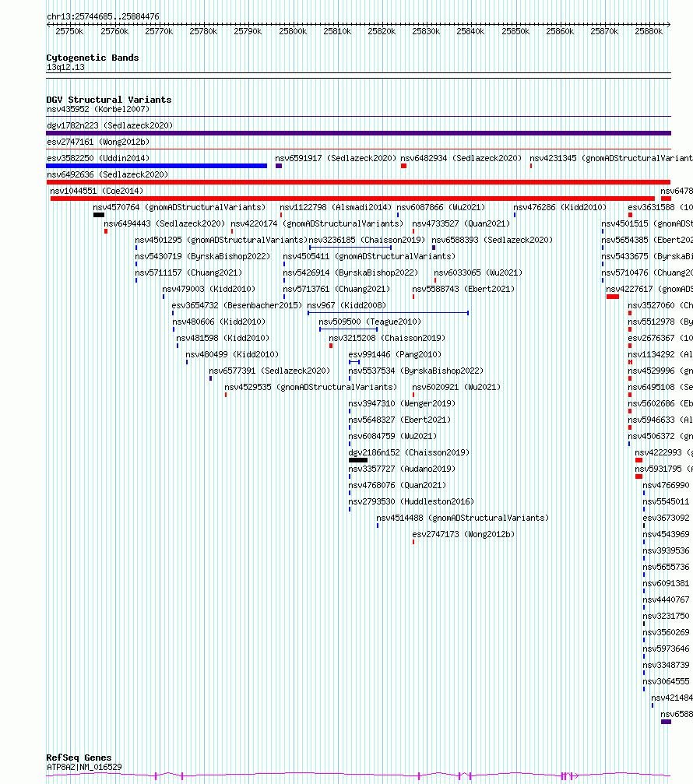The image size is (693, 784).
Task: Open variant nsv6591917 (Sedlazeck2020)
Action: point(336,158)
